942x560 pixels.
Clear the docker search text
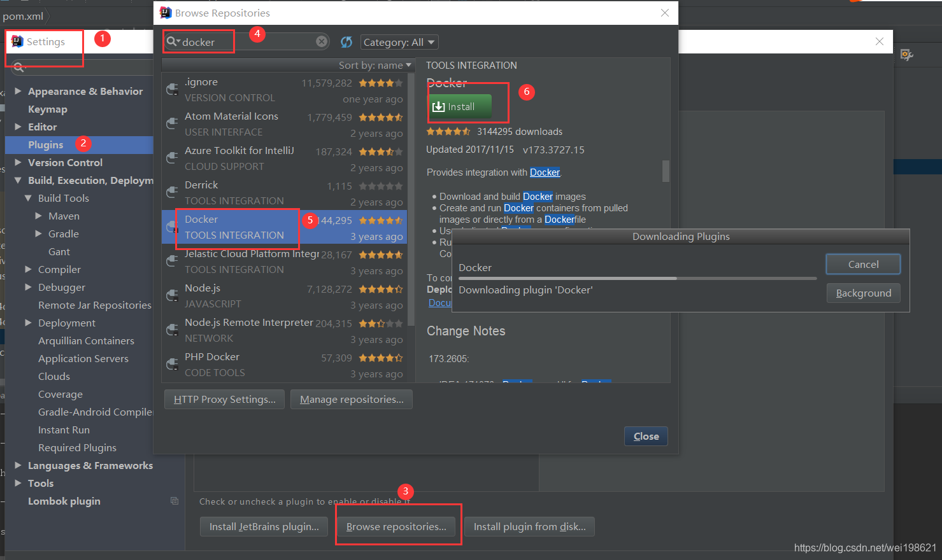pos(322,41)
